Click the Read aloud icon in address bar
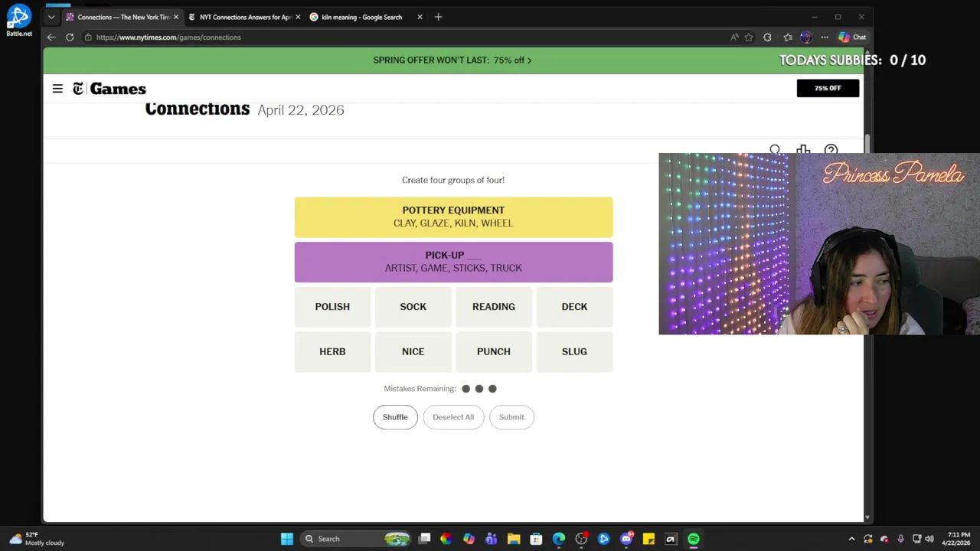 coord(734,37)
